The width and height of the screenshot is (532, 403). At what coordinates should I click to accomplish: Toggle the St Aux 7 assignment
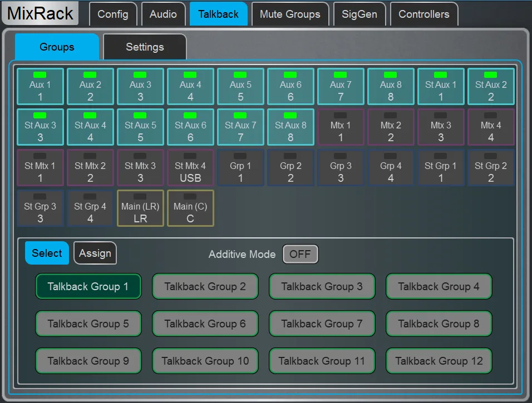[240, 127]
